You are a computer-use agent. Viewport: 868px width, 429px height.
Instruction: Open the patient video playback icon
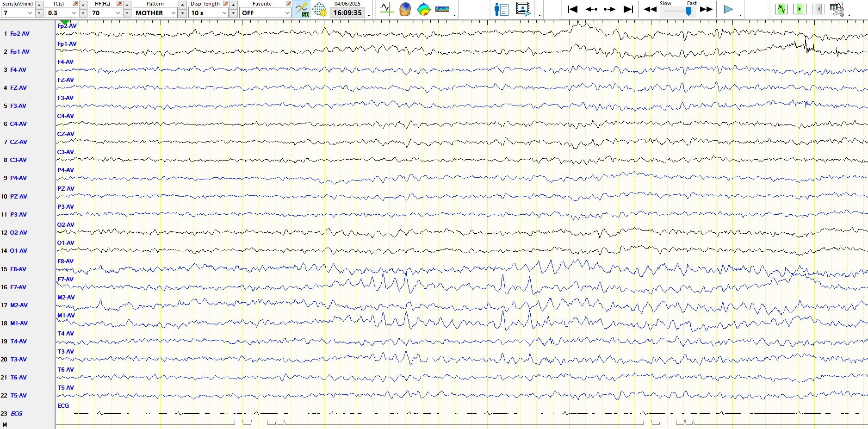523,9
